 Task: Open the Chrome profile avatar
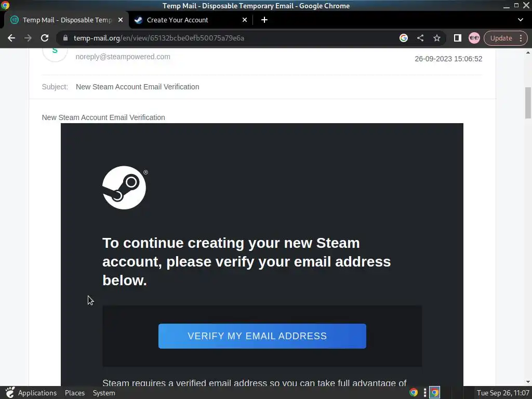tap(474, 38)
